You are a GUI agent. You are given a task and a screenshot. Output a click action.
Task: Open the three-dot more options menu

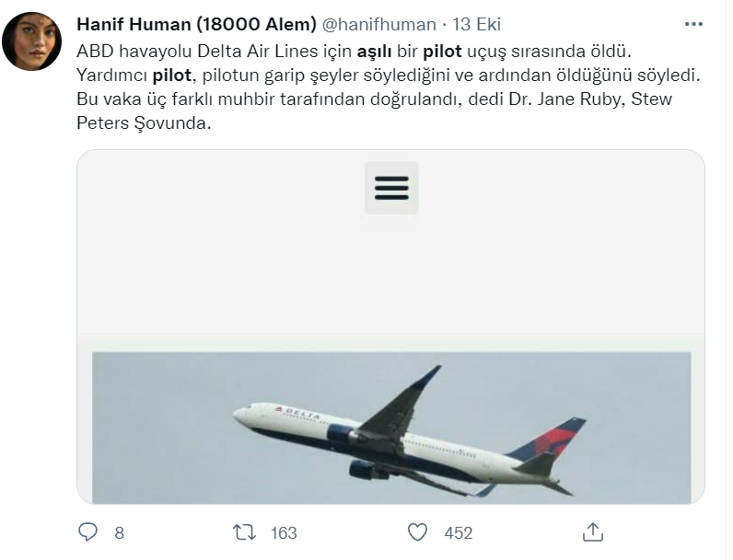(x=693, y=24)
